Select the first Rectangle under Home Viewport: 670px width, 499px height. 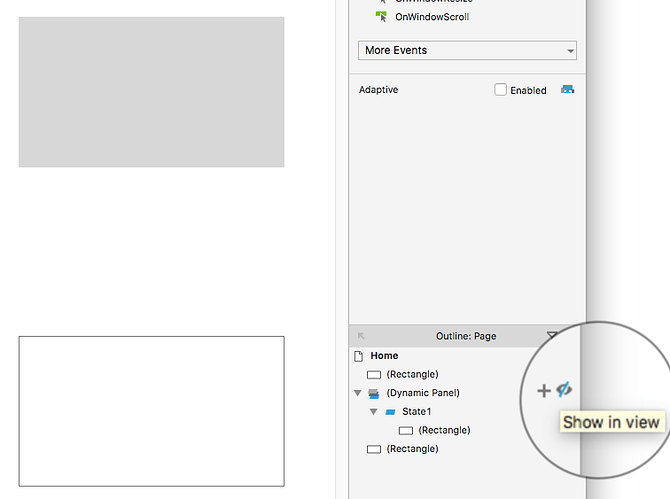pyautogui.click(x=412, y=374)
